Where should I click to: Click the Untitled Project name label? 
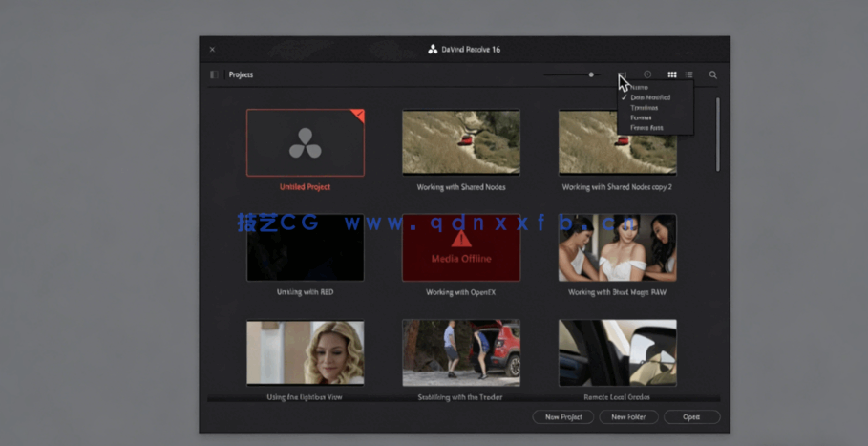pos(305,187)
